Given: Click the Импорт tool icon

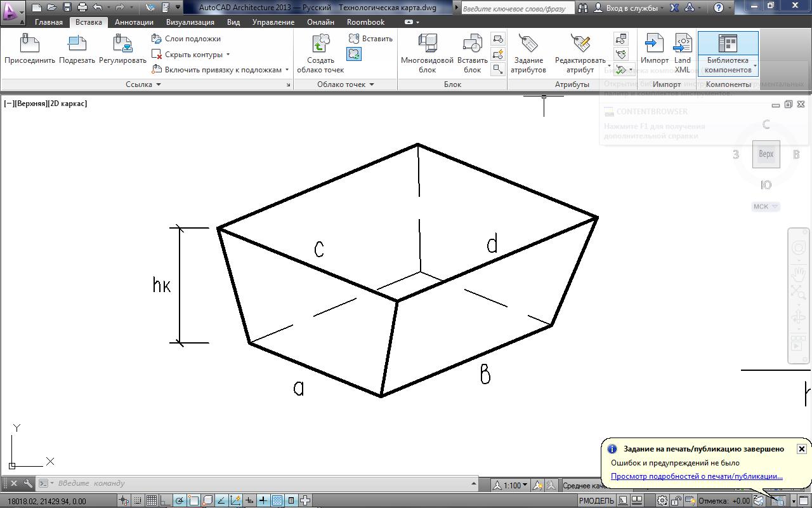Looking at the screenshot, I should click(x=654, y=50).
